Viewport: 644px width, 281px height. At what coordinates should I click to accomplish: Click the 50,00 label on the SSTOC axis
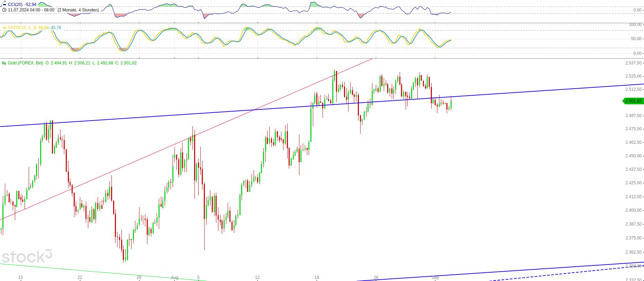pyautogui.click(x=636, y=39)
